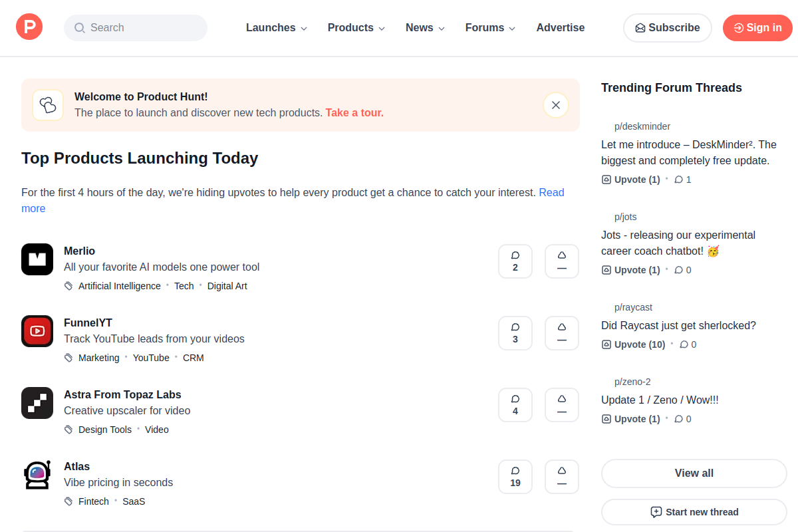Select the Artificial Intelligence tag under Merlio
This screenshot has width=798, height=532.
pyautogui.click(x=120, y=286)
